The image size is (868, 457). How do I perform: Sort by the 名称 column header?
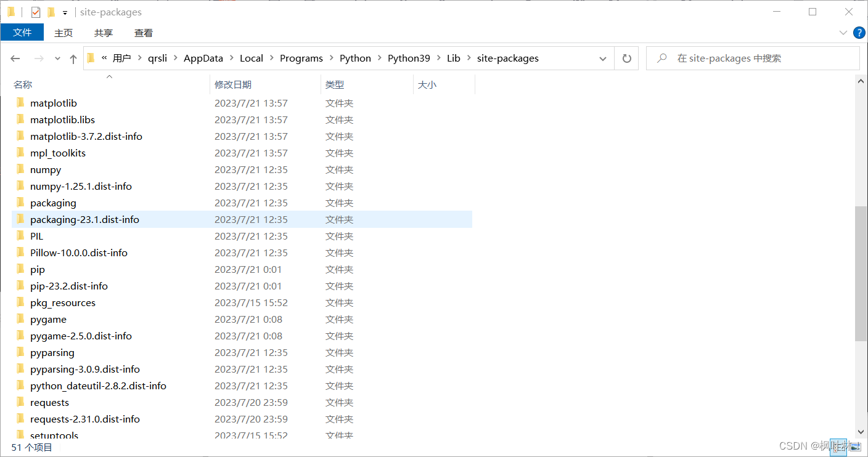coord(111,85)
